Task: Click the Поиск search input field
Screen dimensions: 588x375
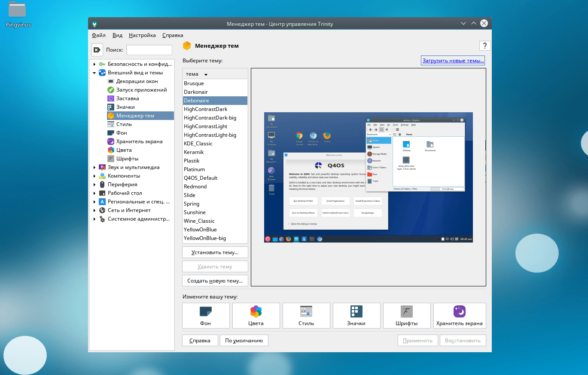Action: 149,50
